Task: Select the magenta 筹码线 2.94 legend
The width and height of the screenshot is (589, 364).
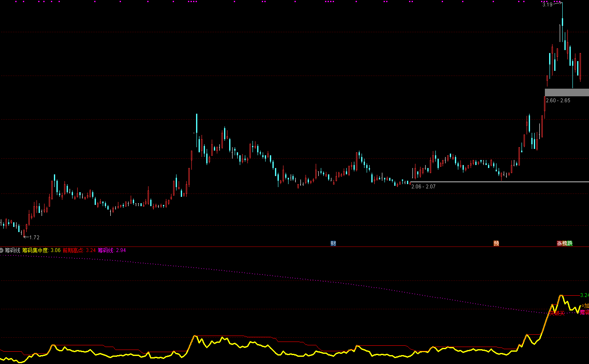Action: 112,250
